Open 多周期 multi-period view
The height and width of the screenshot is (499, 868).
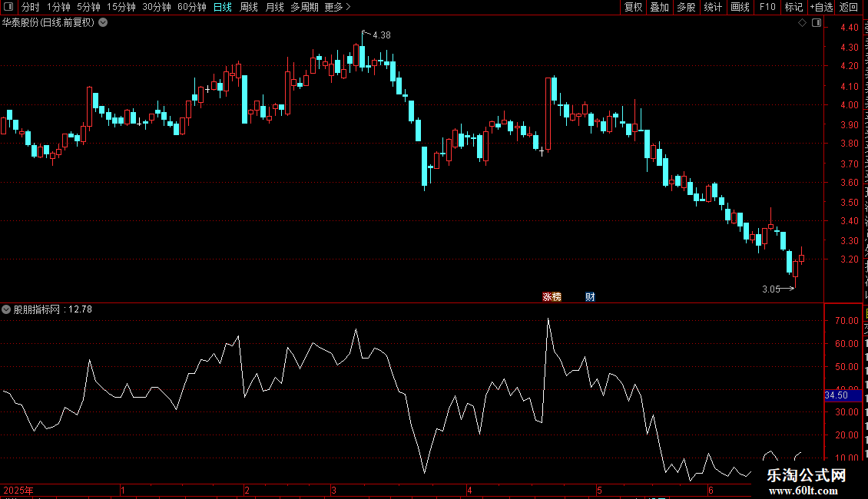(304, 7)
